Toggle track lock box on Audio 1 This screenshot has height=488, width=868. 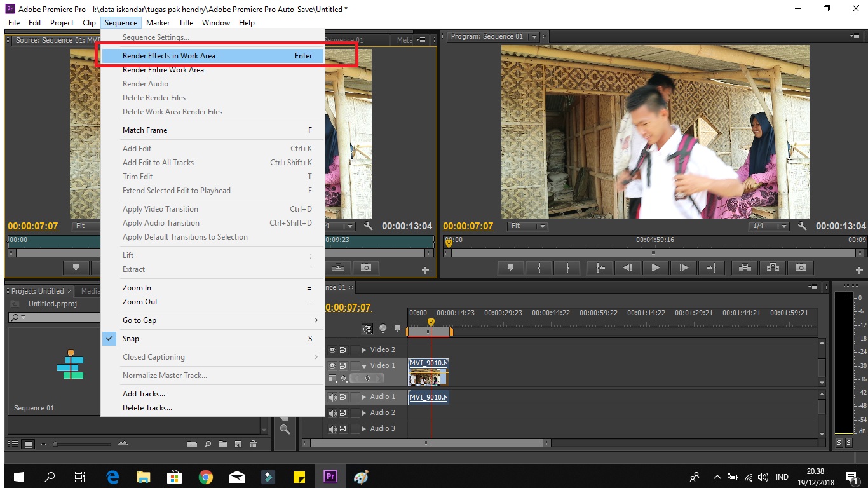[x=355, y=397]
